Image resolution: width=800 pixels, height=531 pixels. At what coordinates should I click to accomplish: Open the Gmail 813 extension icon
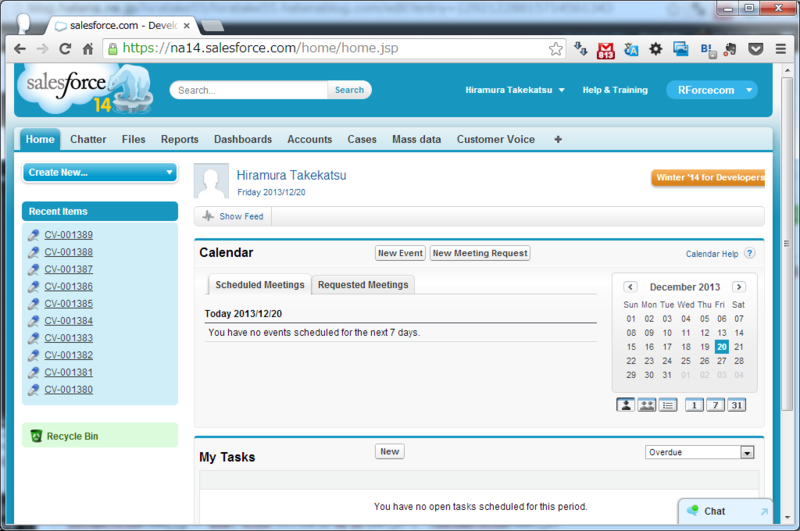coord(606,50)
